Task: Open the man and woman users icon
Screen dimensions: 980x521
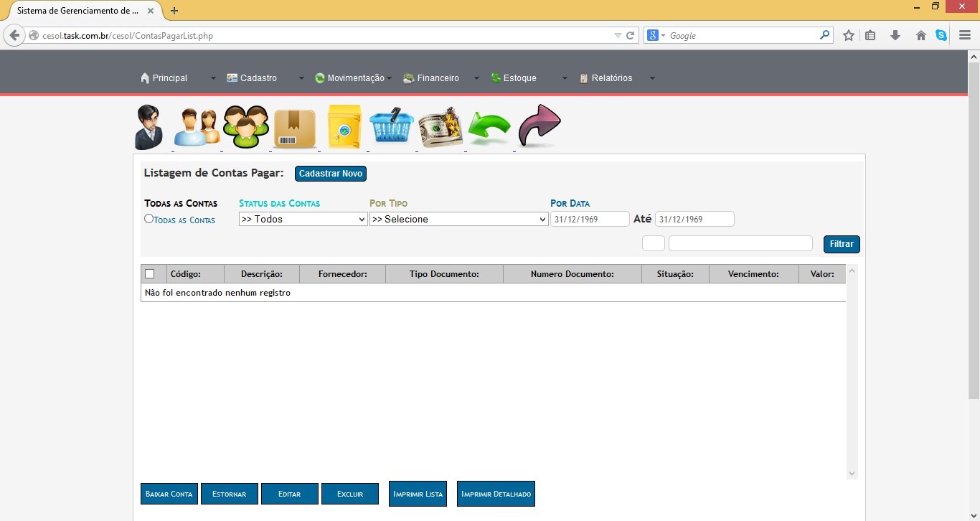Action: pos(197,127)
